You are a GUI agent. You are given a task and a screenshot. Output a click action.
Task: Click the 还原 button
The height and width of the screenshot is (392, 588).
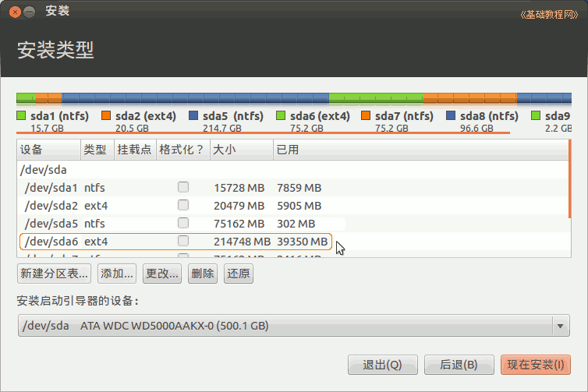pyautogui.click(x=239, y=274)
